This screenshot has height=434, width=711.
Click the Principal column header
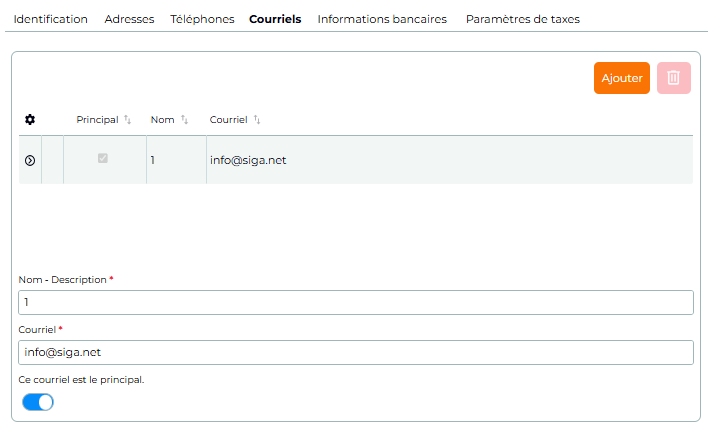[x=97, y=120]
